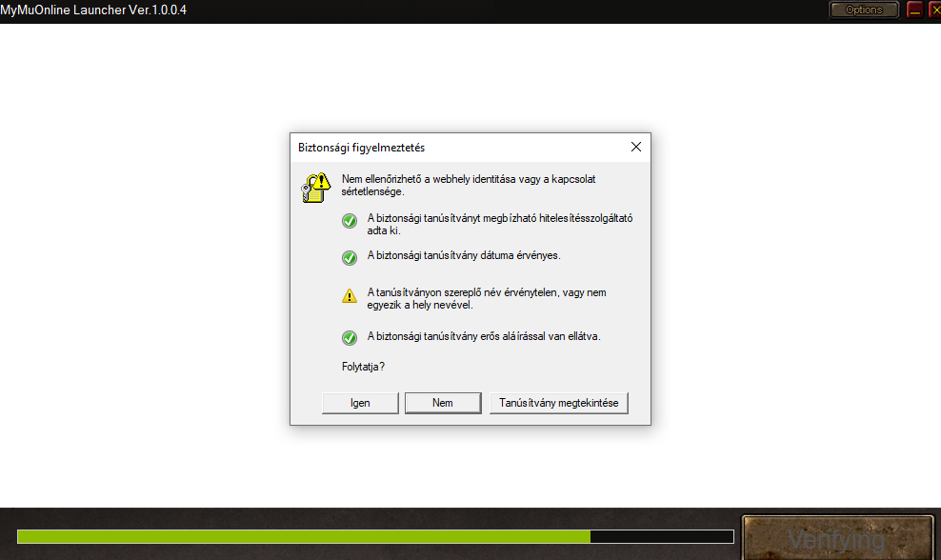Click the Verifying button in launcher
Image resolution: width=941 pixels, height=560 pixels.
[x=837, y=537]
